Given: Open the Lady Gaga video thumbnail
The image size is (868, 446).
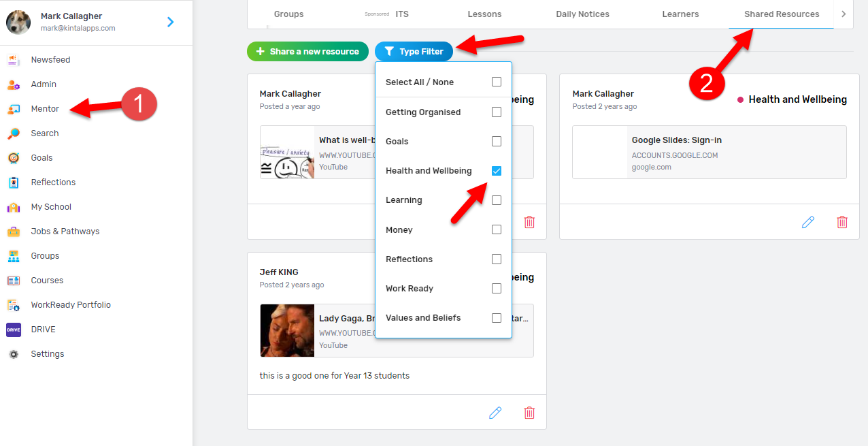Looking at the screenshot, I should point(287,330).
